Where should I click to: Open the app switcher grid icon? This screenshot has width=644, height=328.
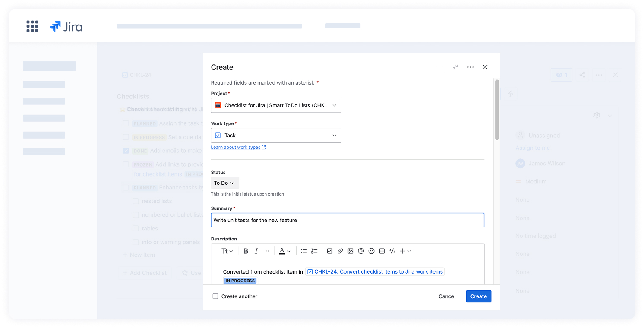click(x=32, y=26)
